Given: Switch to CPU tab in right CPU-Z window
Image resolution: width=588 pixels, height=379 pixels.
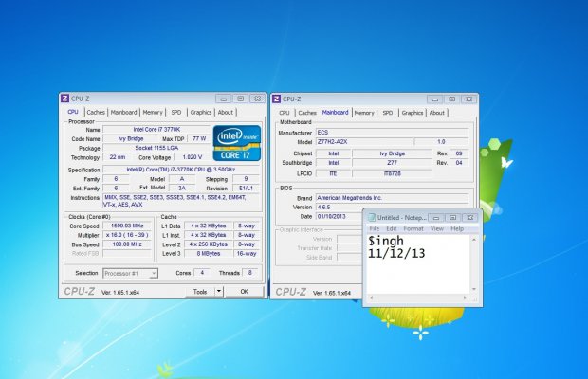Looking at the screenshot, I should (x=285, y=113).
